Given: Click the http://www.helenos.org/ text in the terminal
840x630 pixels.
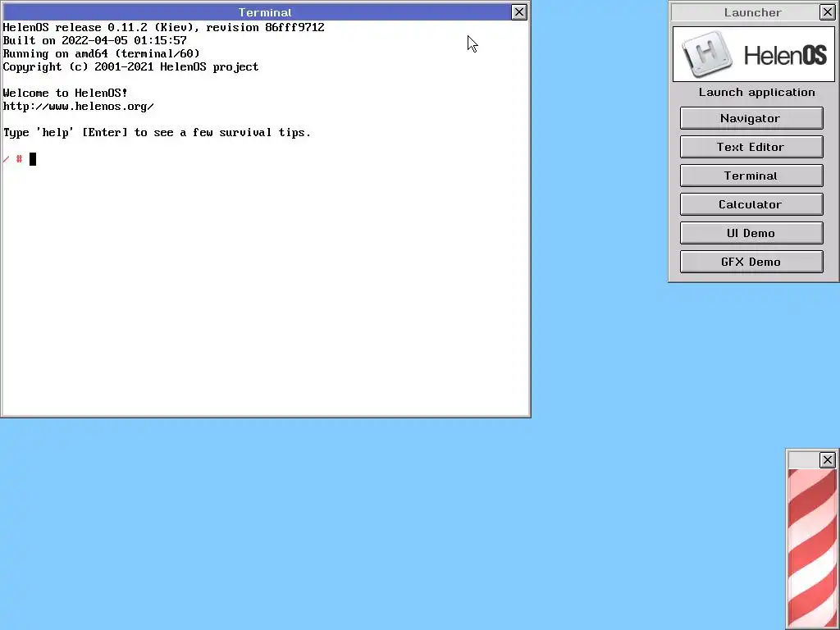Looking at the screenshot, I should click(x=78, y=106).
